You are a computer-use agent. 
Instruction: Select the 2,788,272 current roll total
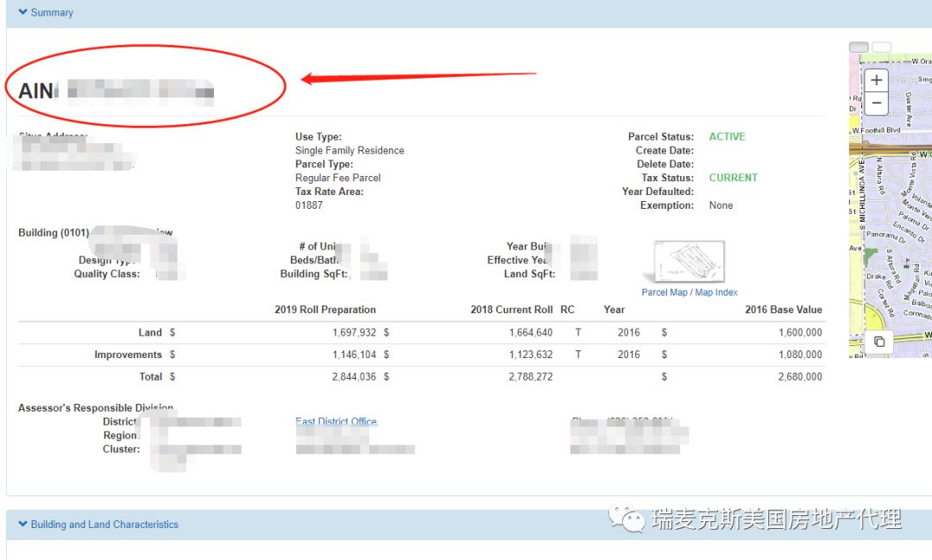530,376
